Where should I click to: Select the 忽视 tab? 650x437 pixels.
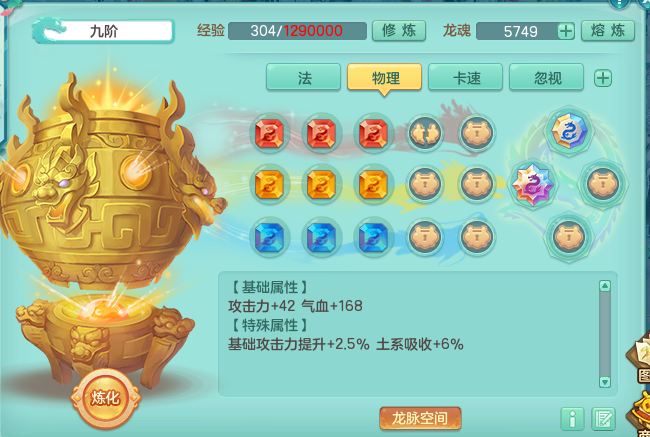(x=546, y=77)
